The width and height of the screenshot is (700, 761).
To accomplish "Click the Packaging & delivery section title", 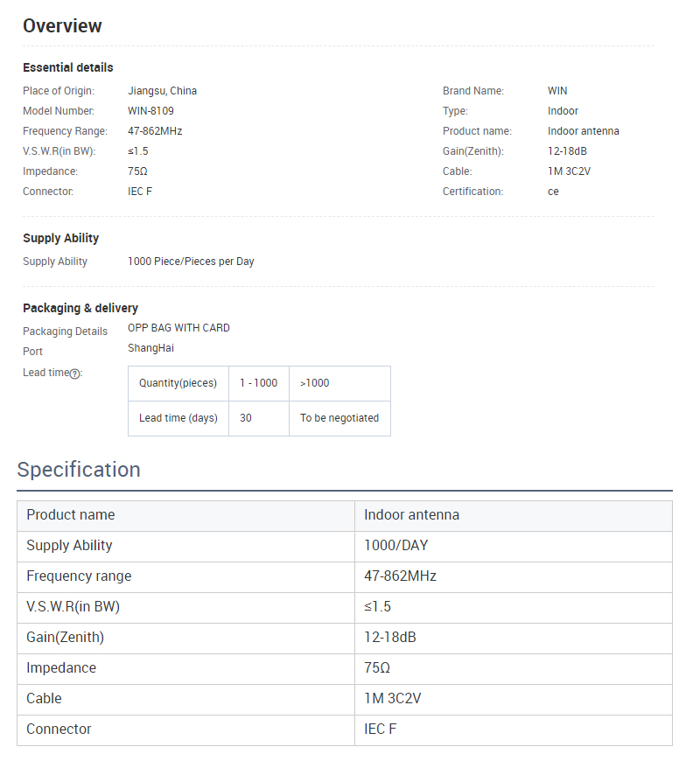I will [80, 308].
